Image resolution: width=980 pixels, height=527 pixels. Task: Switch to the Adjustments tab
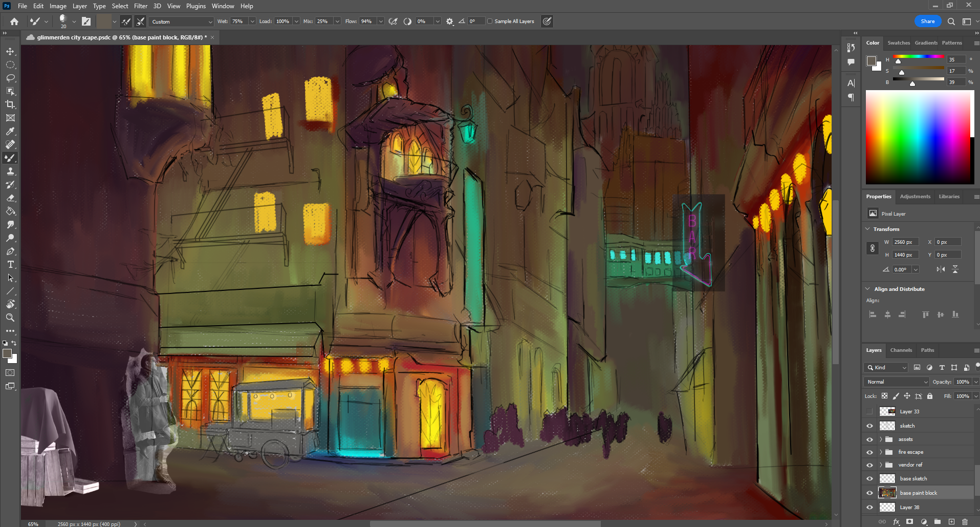pyautogui.click(x=915, y=197)
